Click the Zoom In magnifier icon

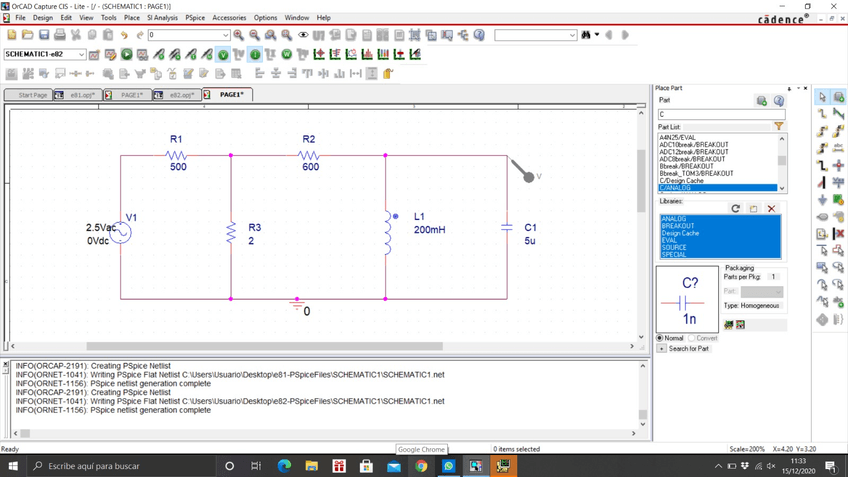coord(238,35)
